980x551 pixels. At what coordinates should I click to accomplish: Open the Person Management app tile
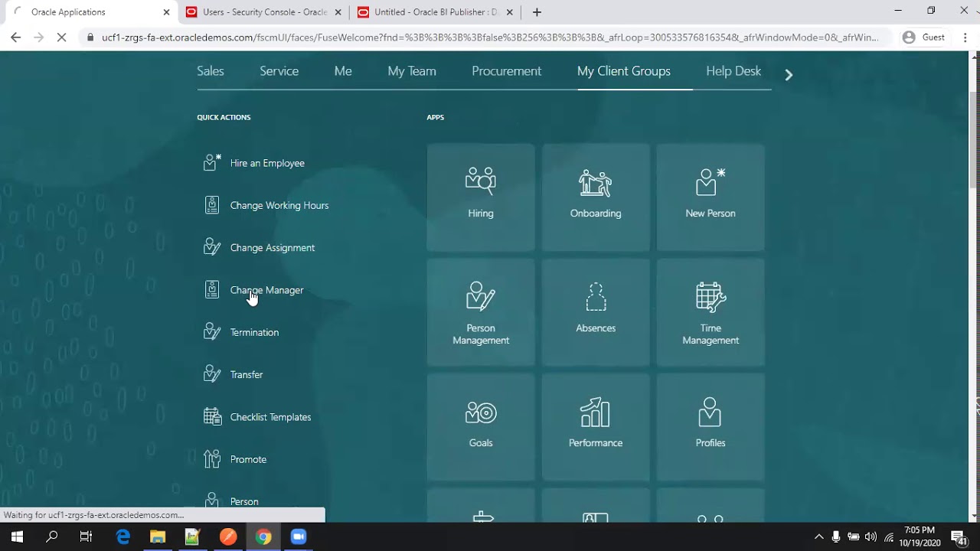(x=481, y=312)
